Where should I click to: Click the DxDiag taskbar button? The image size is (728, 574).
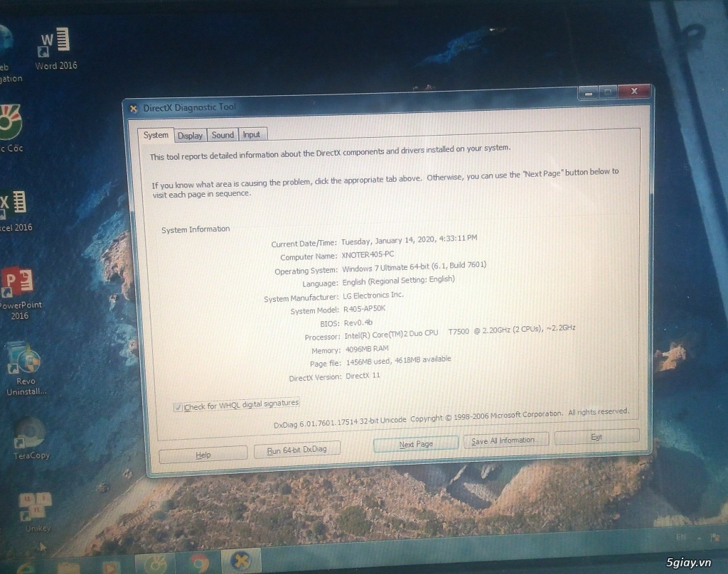point(241,561)
